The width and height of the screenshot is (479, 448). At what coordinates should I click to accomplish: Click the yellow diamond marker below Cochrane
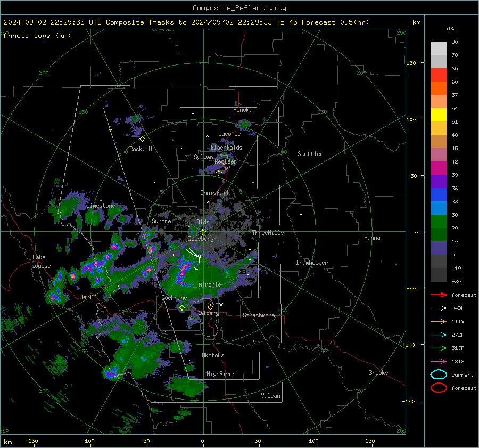click(182, 308)
